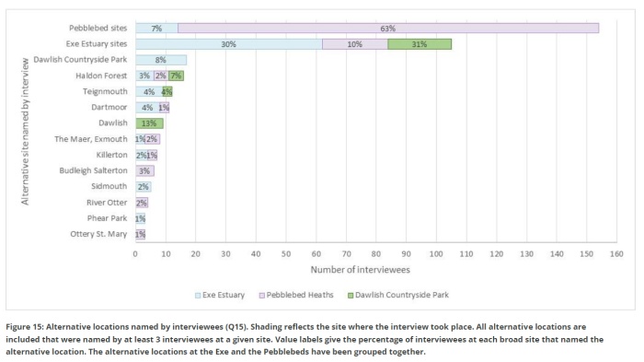The height and width of the screenshot is (362, 644).
Task: Select the 'River Otter' label
Action: coord(107,203)
